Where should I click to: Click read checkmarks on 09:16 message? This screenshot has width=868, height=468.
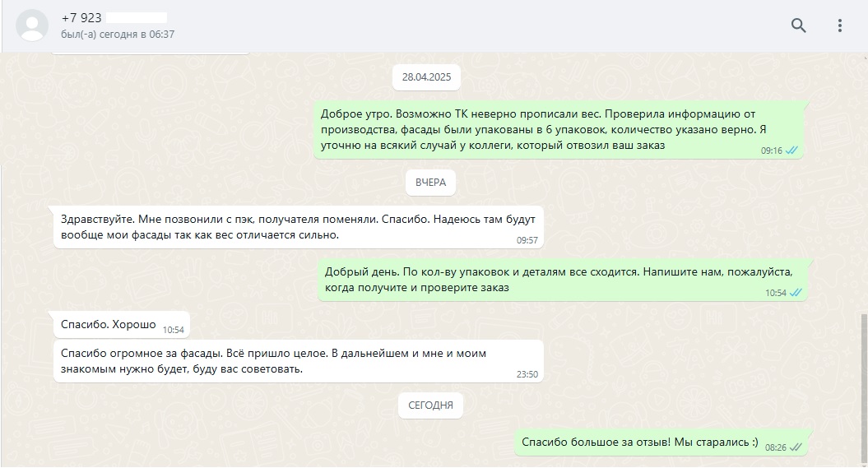coord(791,151)
